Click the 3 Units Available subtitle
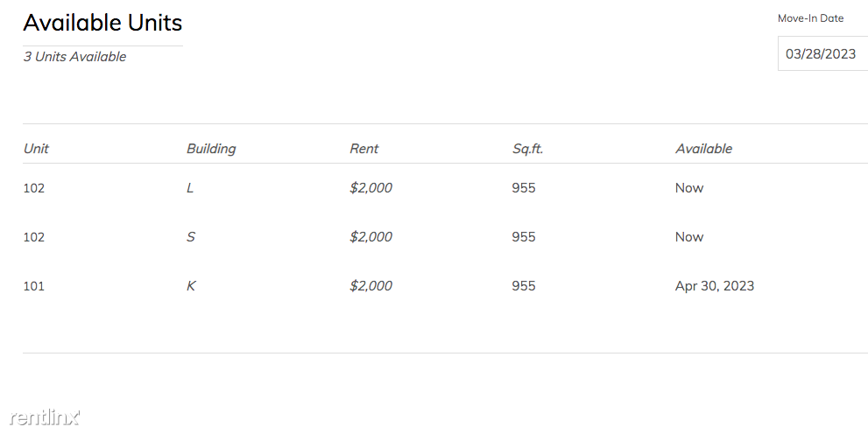Image resolution: width=868 pixels, height=434 pixels. click(74, 57)
